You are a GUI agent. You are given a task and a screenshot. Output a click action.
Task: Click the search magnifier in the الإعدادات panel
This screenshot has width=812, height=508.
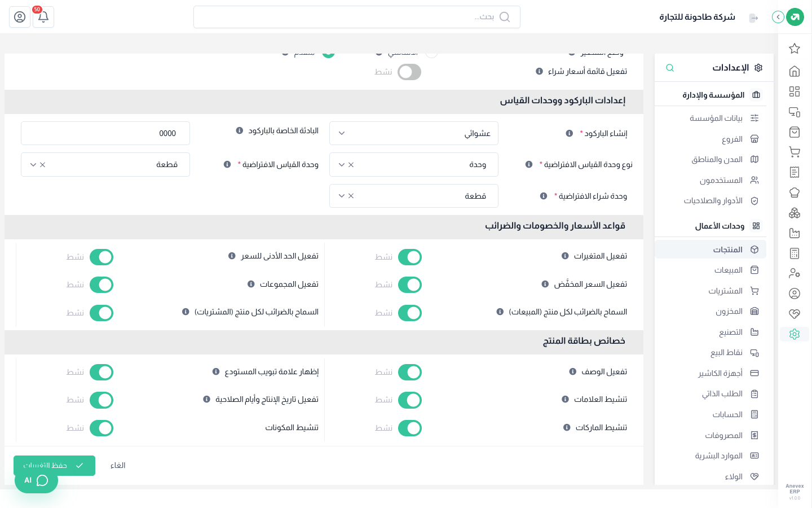point(670,68)
